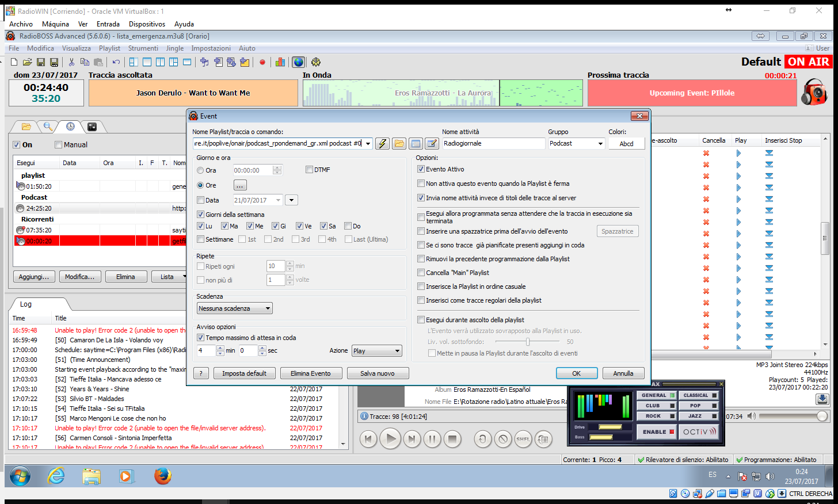Click the Aggiungi... button in scheduler
Image resolution: width=838 pixels, height=504 pixels.
tap(34, 277)
